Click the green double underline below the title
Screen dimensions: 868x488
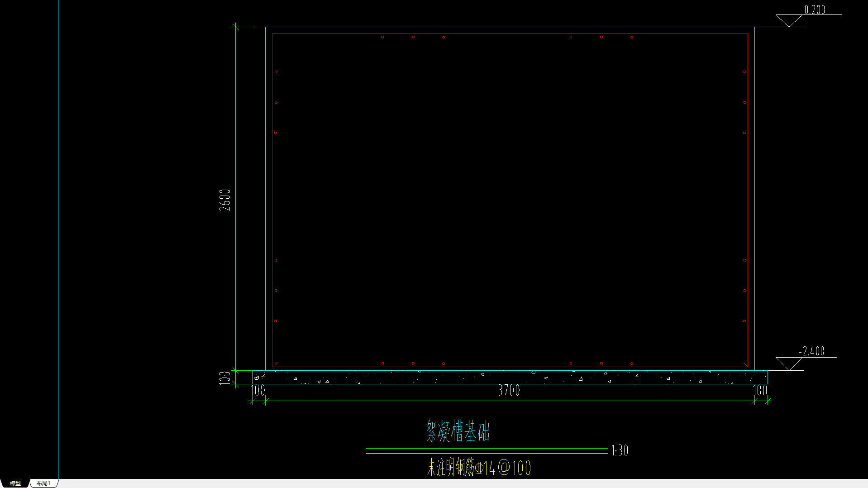487,450
